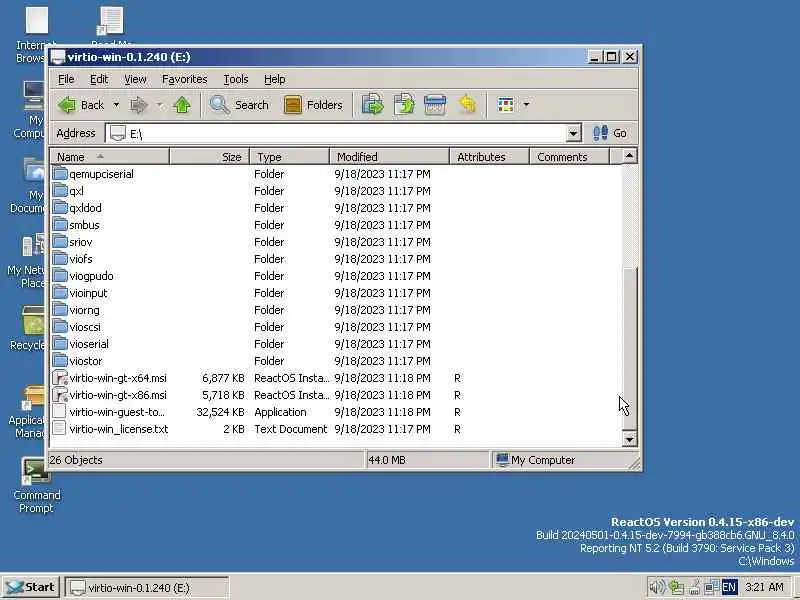The height and width of the screenshot is (600, 800).
Task: Sort by the Size column header
Action: [209, 157]
